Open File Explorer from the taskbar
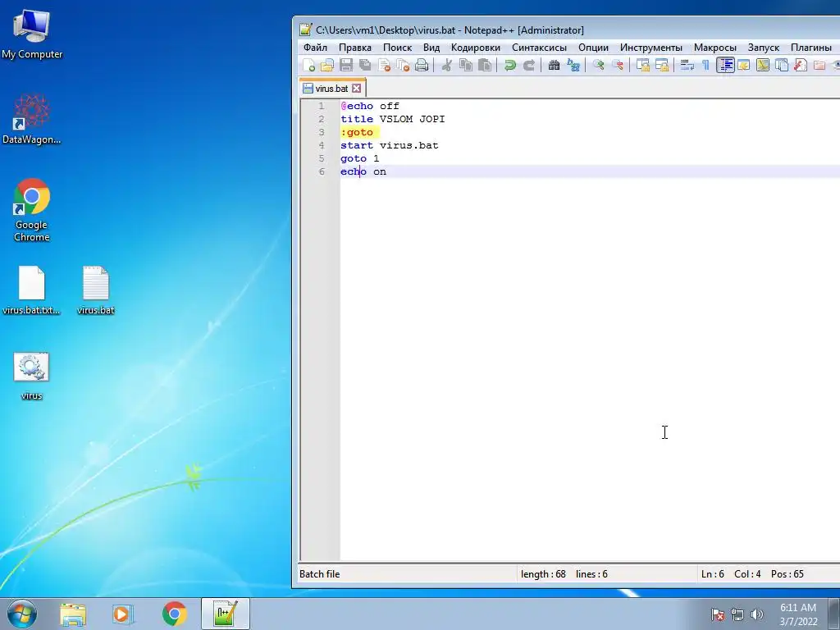840x630 pixels. pyautogui.click(x=73, y=614)
